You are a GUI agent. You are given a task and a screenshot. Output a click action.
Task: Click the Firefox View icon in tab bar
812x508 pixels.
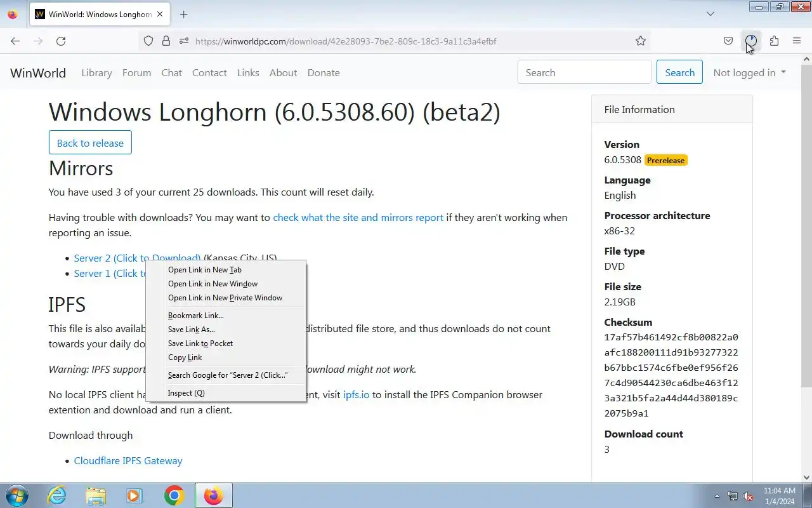tap(12, 14)
